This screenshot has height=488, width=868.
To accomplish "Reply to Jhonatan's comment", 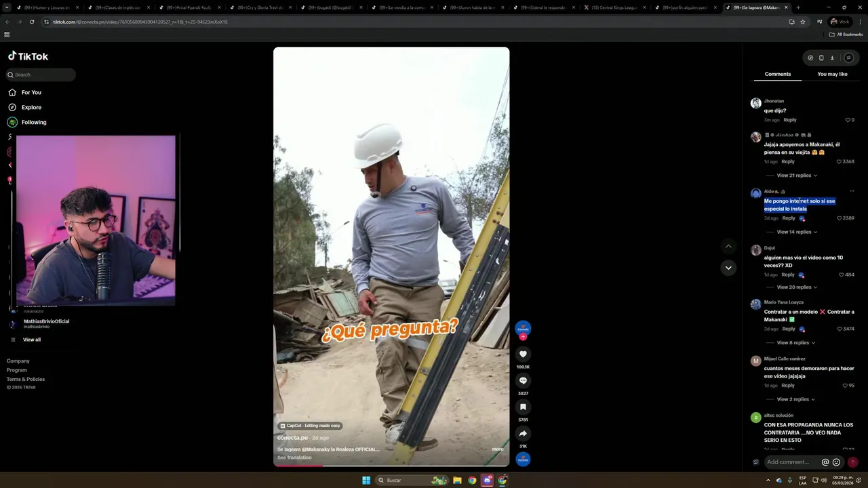I will [790, 120].
